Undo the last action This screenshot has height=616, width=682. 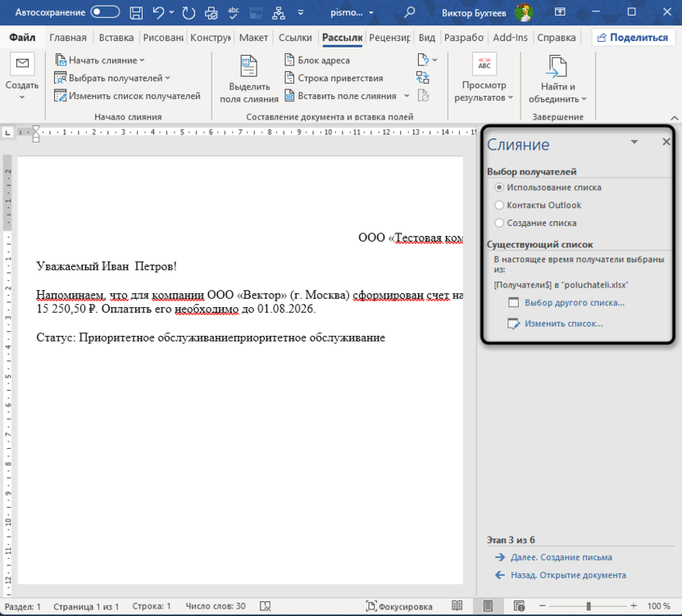158,12
